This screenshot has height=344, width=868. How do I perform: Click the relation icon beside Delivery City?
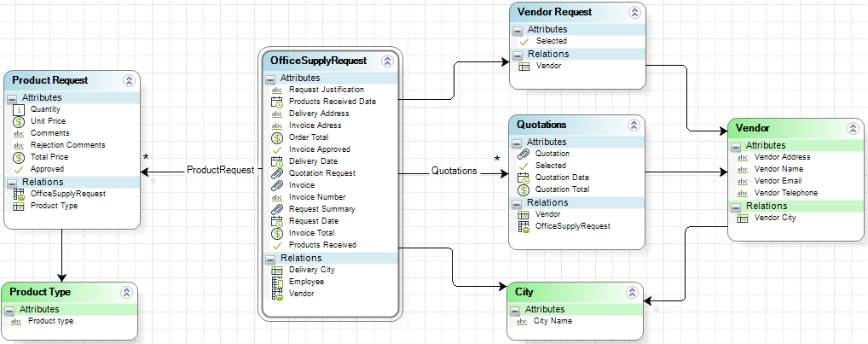[x=276, y=270]
